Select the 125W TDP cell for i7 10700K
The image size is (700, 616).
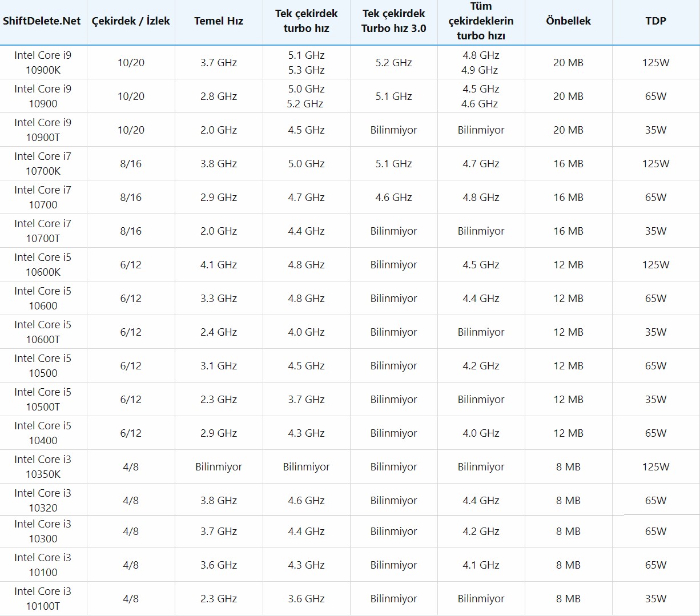pos(655,164)
